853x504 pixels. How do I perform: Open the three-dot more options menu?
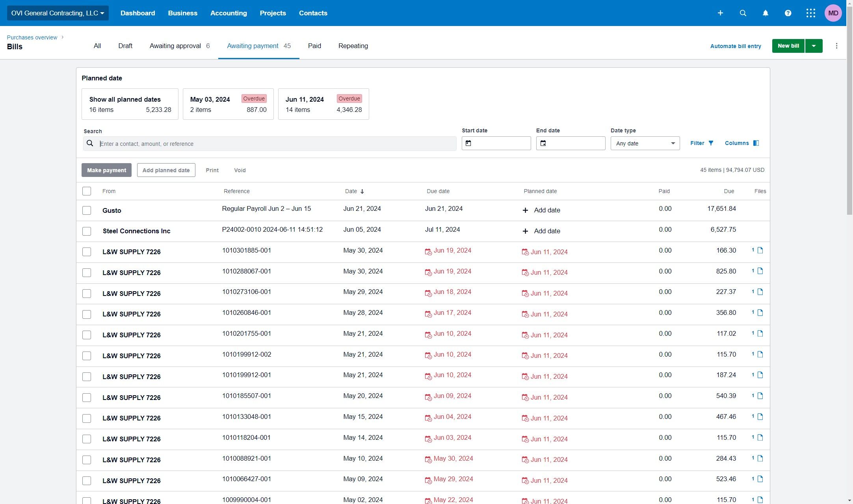pyautogui.click(x=836, y=46)
